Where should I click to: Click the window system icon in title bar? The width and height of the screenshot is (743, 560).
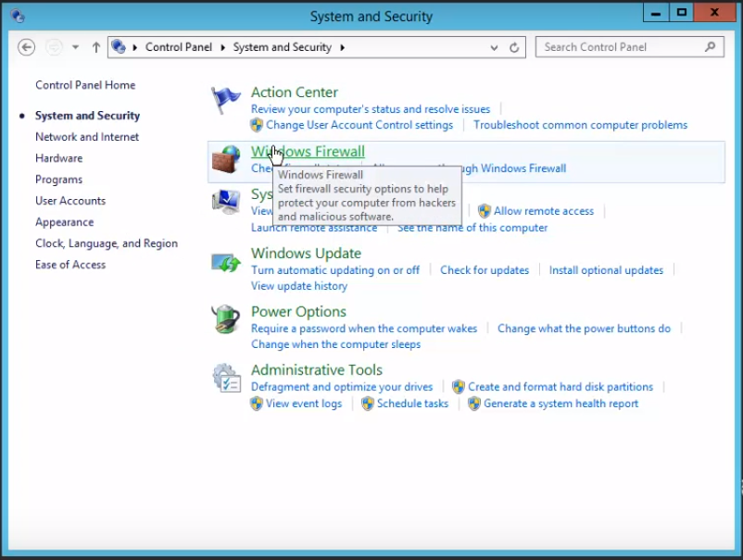tap(18, 16)
